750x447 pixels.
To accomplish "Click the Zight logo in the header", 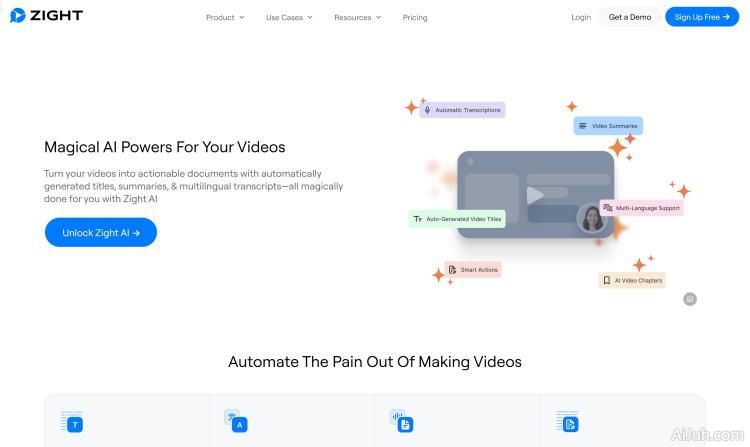I will pos(47,16).
